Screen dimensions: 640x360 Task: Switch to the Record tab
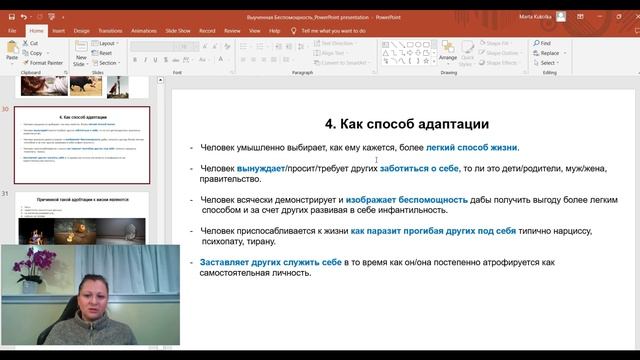tap(207, 31)
